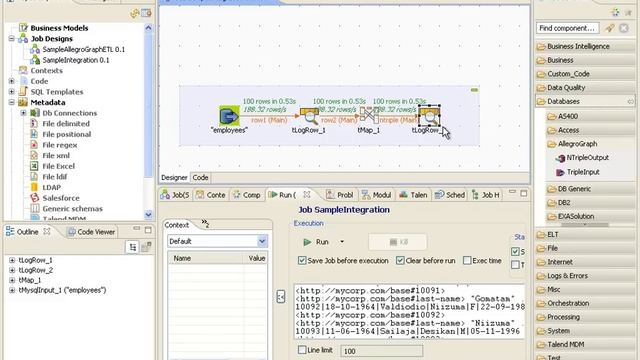Click the File ldif metadata icon
640x360 pixels.
point(35,177)
